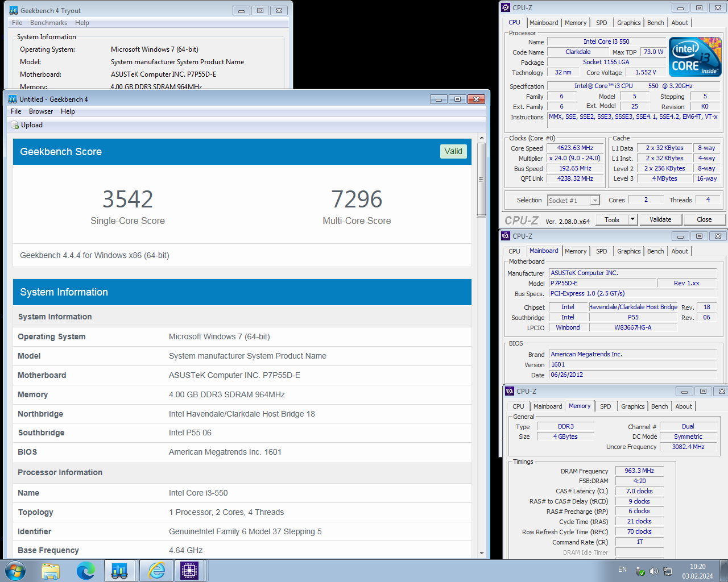Open Help menu in Untitled Geekbench window
This screenshot has width=728, height=582.
(68, 111)
